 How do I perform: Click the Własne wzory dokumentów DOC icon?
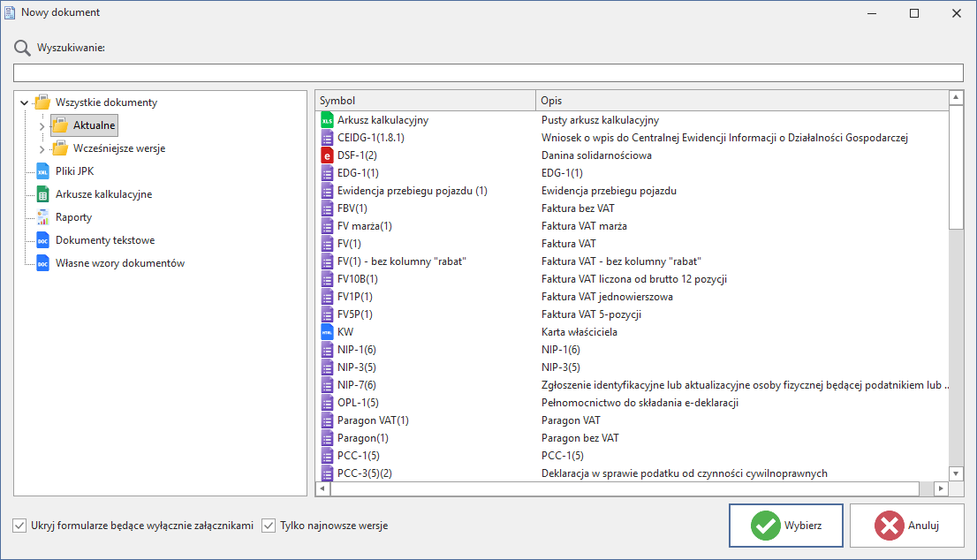(x=42, y=263)
